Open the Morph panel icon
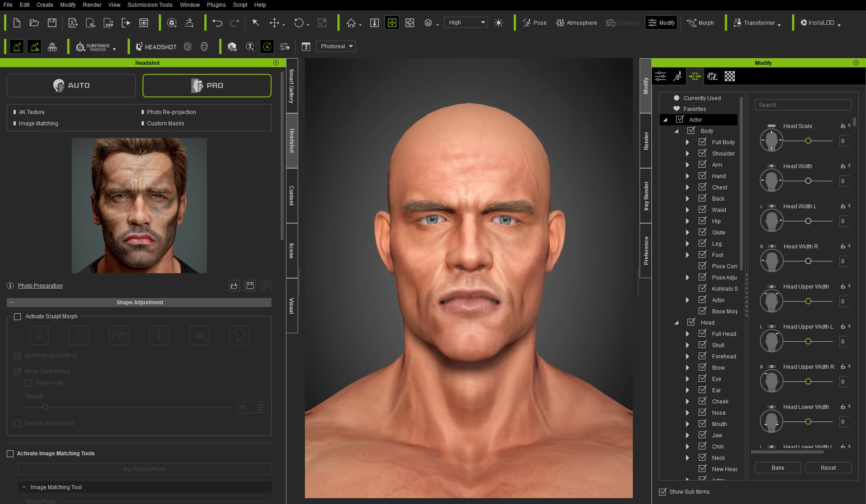This screenshot has height=504, width=866. (x=700, y=23)
